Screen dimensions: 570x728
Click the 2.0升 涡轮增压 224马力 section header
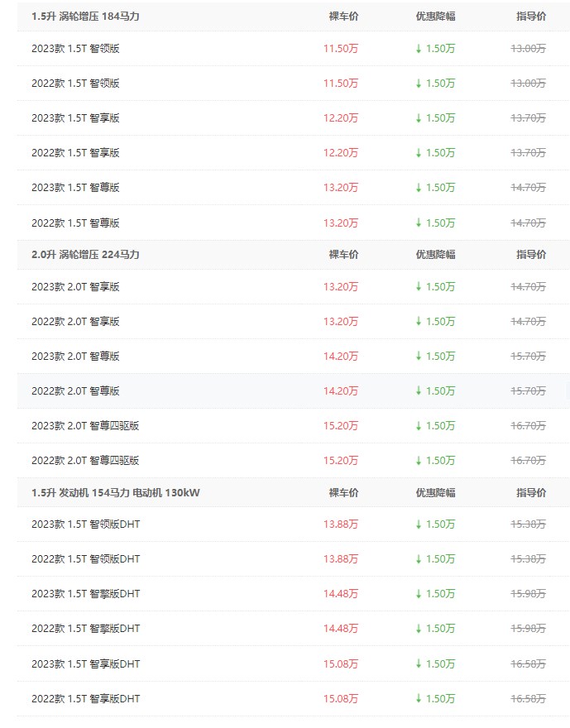pyautogui.click(x=85, y=255)
